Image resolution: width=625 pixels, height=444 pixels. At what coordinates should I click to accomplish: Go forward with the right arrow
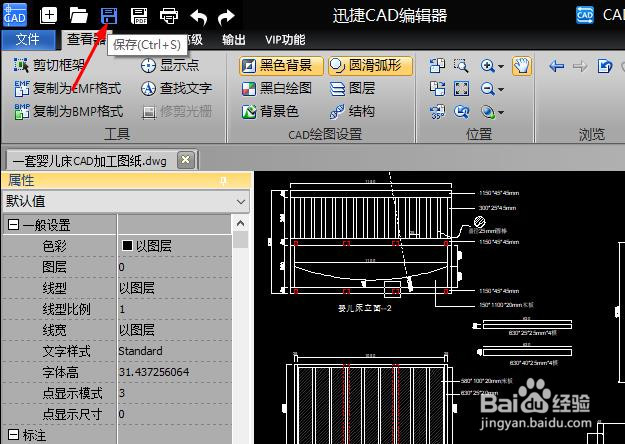pos(580,66)
